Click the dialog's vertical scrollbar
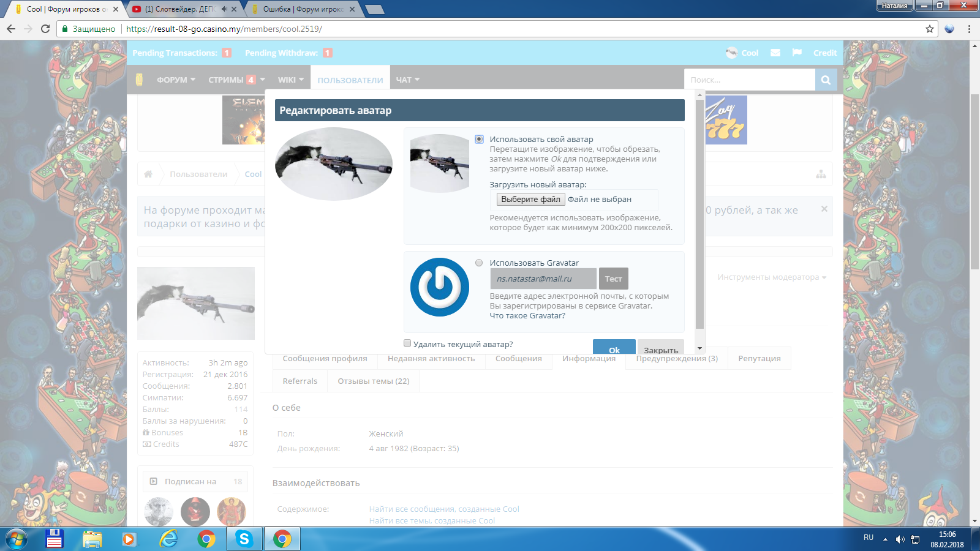 699,216
